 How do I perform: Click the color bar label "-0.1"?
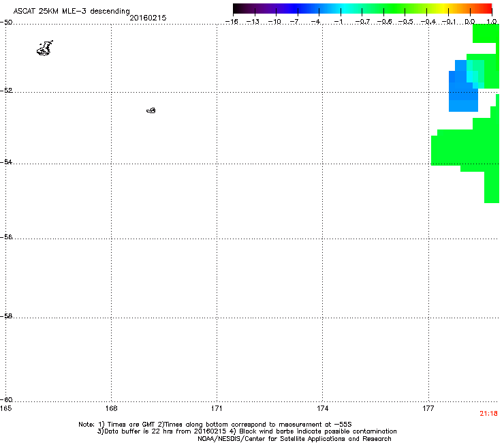pos(449,22)
